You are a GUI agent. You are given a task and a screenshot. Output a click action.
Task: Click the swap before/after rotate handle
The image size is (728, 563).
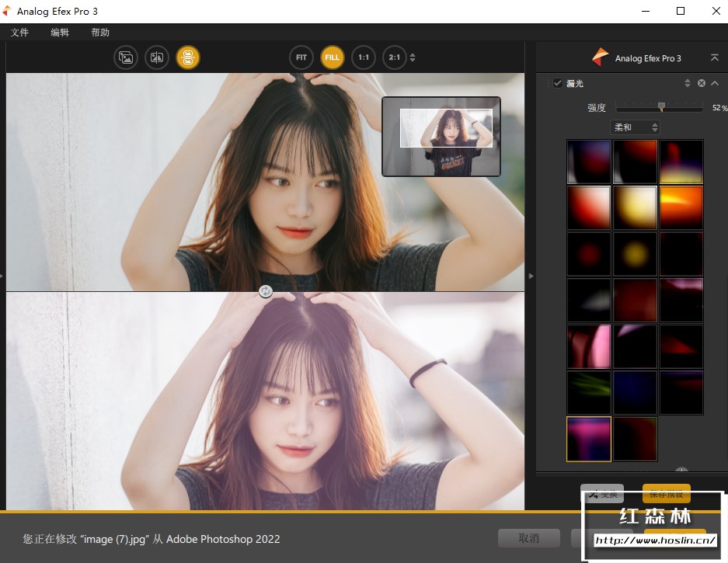[266, 291]
